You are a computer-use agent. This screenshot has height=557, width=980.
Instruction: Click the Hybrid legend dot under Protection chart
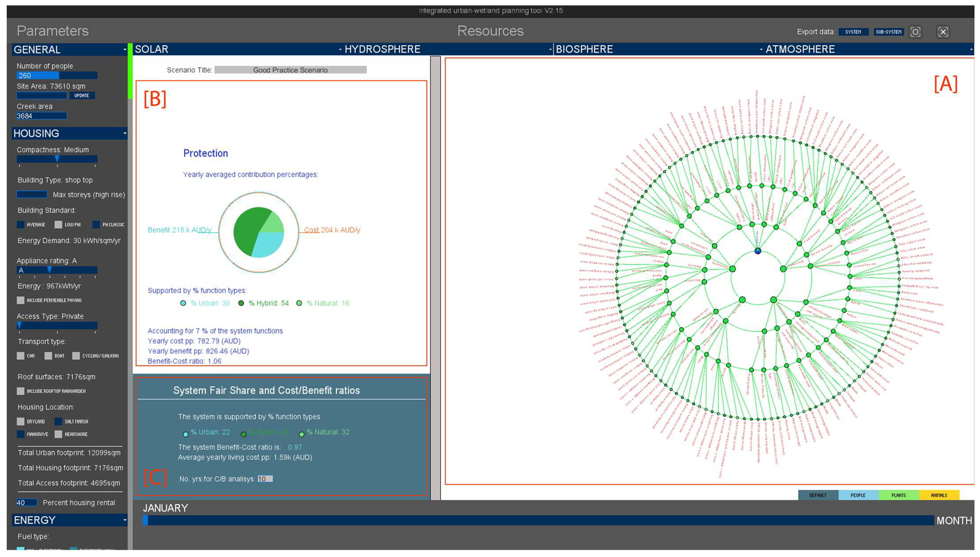(x=241, y=303)
